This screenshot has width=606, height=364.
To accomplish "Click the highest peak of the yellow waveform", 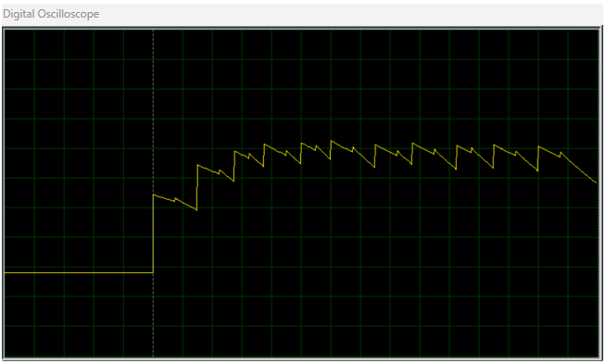I will pos(332,141).
